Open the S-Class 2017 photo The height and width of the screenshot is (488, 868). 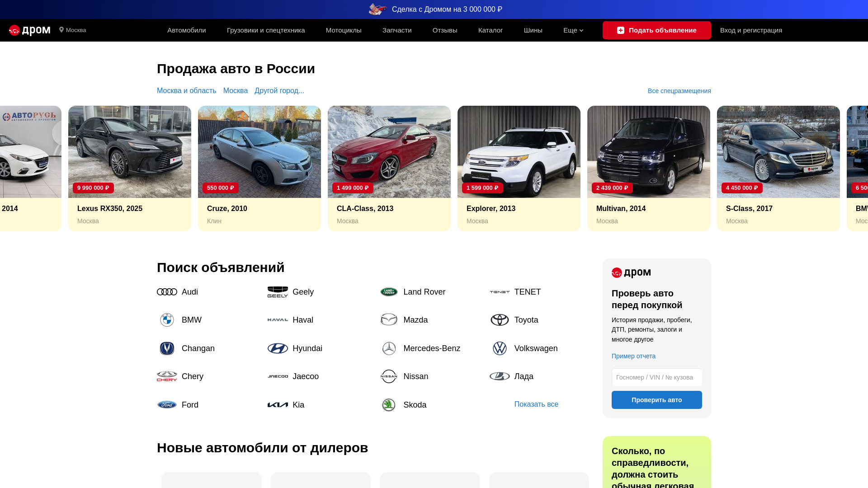click(x=778, y=152)
